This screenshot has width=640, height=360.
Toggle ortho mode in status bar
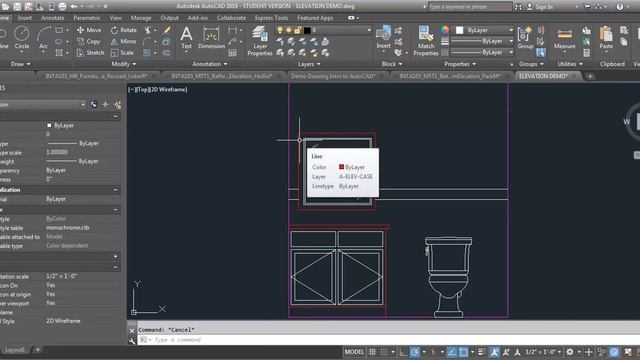(403, 352)
